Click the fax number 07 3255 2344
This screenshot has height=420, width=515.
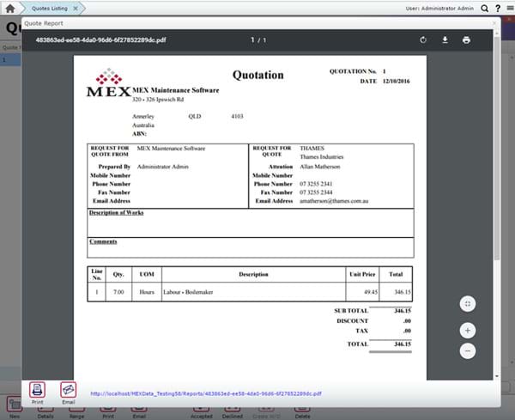tap(316, 192)
